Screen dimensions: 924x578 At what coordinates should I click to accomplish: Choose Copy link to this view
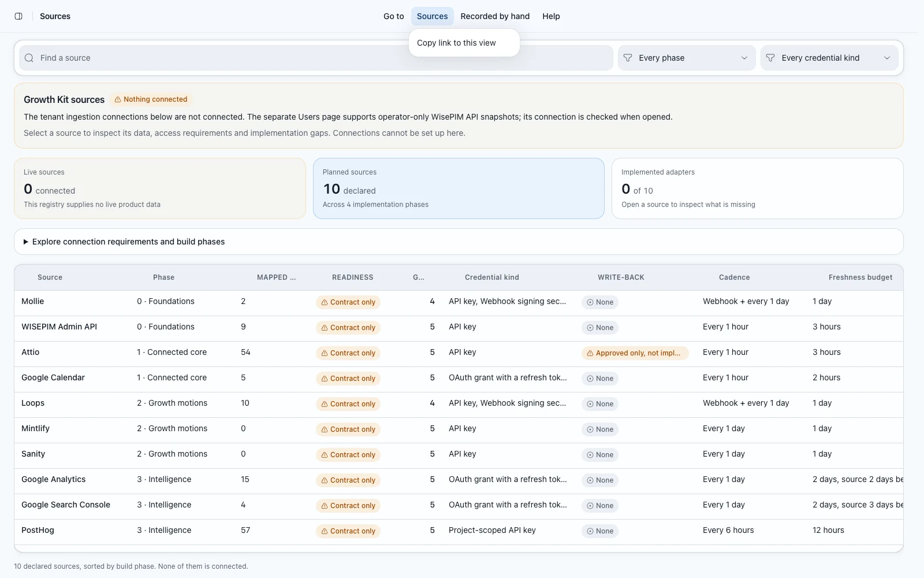(x=464, y=43)
